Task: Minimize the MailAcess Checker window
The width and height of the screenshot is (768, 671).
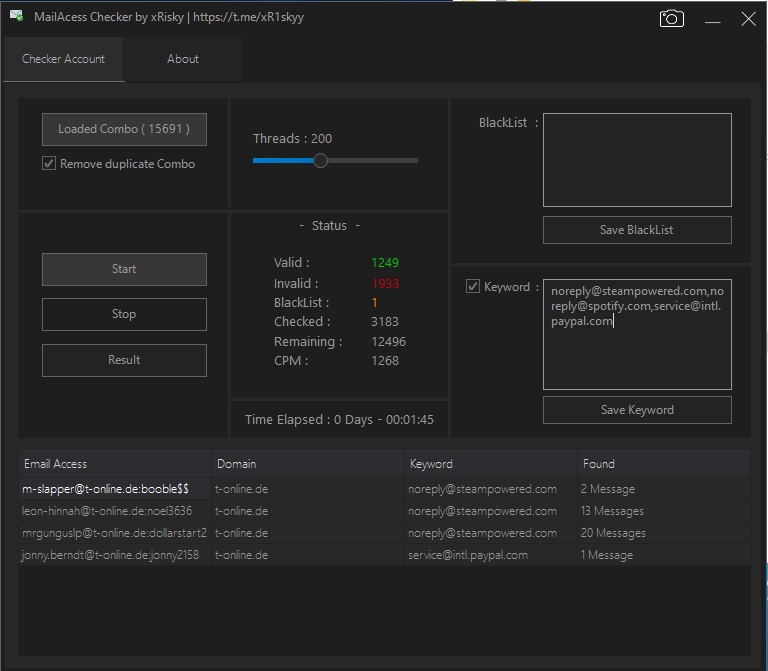Action: (712, 21)
